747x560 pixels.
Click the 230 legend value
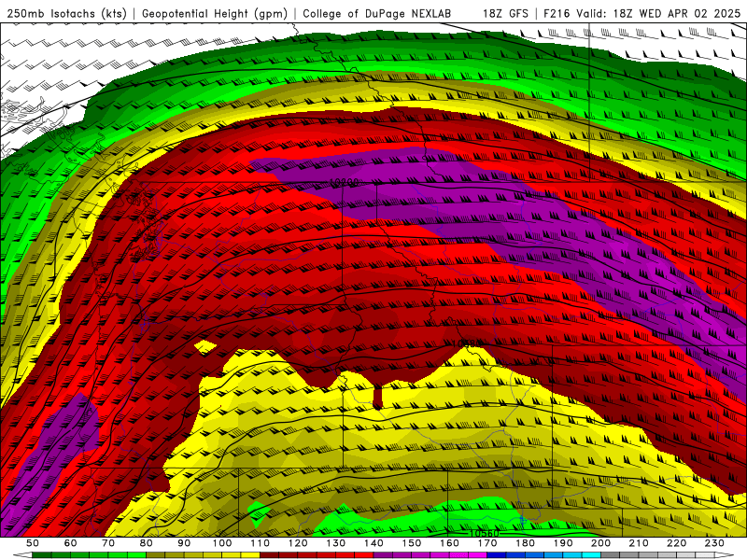pos(714,543)
